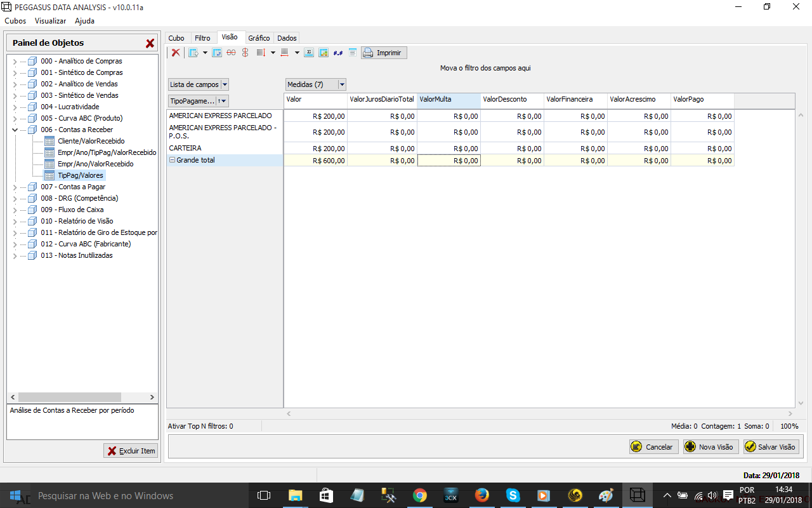Image resolution: width=812 pixels, height=508 pixels.
Task: Click the red X delete icon in the Visão toolbar
Action: click(176, 53)
